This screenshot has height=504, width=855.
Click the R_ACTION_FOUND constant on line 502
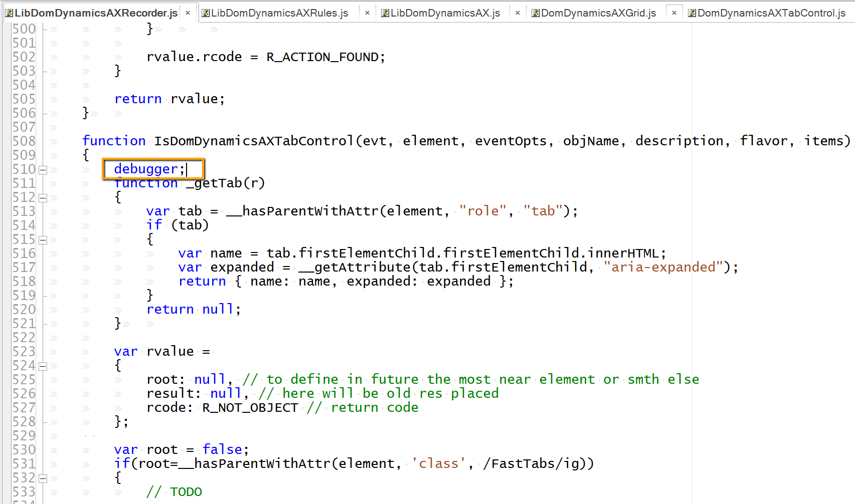point(322,57)
